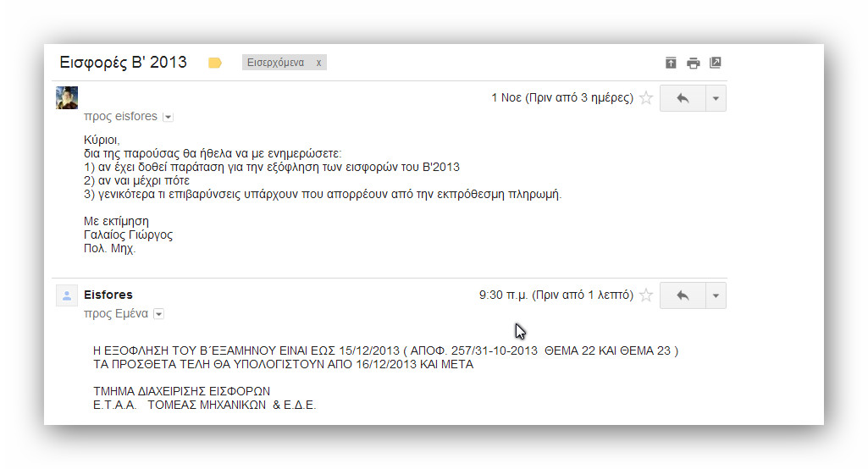Open the archive/collapse all icon
Screen dimensions: 868x469
(x=671, y=63)
